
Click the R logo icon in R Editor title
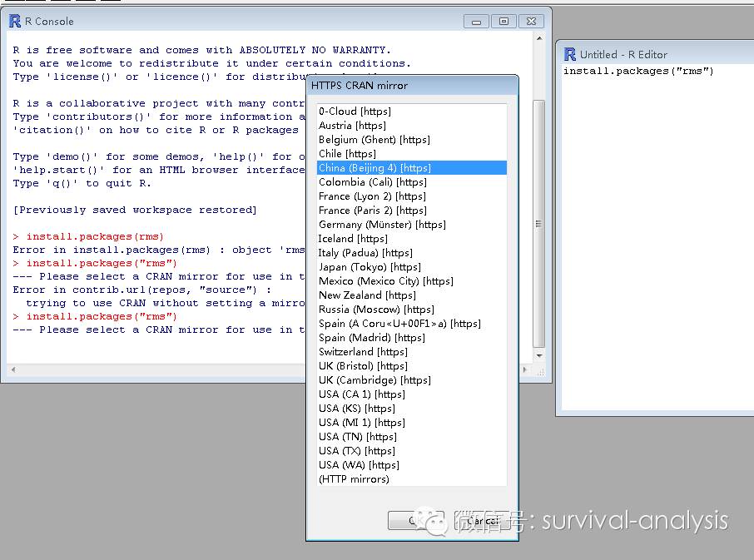pos(570,54)
